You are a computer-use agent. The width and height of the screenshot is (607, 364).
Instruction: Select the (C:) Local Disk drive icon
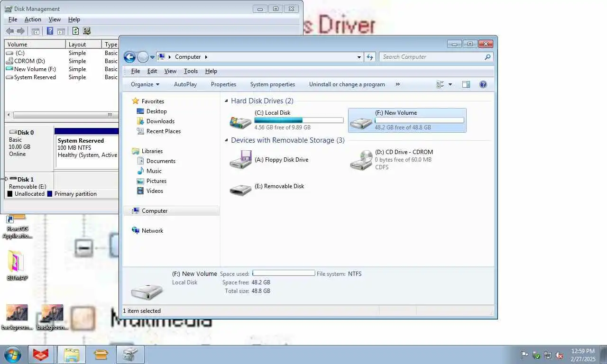coord(240,121)
